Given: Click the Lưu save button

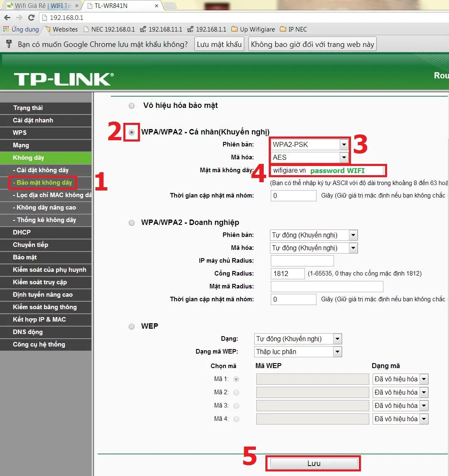Looking at the screenshot, I should click(314, 464).
